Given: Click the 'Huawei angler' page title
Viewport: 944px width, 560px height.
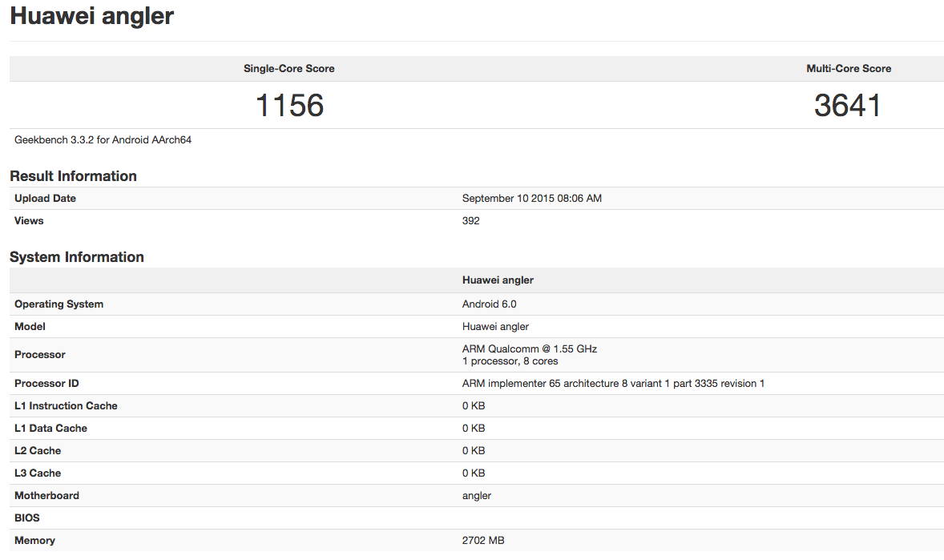Looking at the screenshot, I should tap(91, 16).
